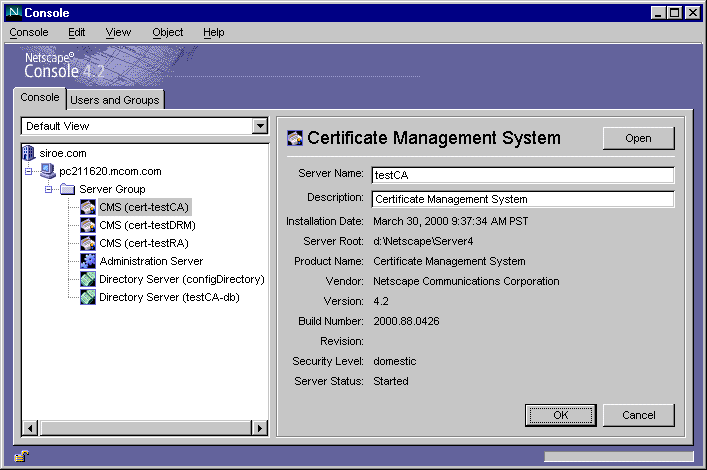The image size is (707, 470).
Task: Open the Default View dropdown
Action: coord(260,126)
